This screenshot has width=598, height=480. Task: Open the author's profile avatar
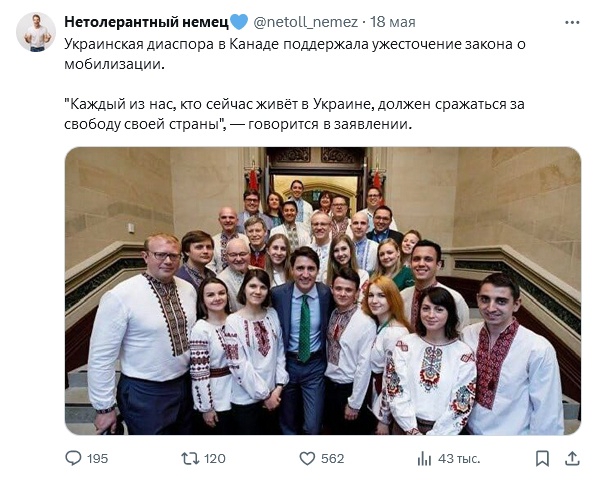pyautogui.click(x=36, y=32)
